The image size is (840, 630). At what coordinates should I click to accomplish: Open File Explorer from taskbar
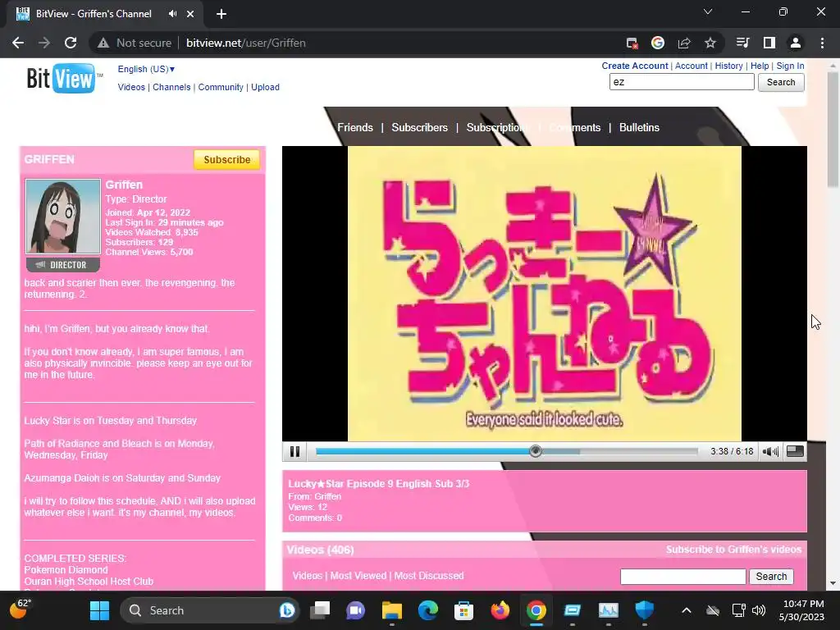pyautogui.click(x=391, y=610)
